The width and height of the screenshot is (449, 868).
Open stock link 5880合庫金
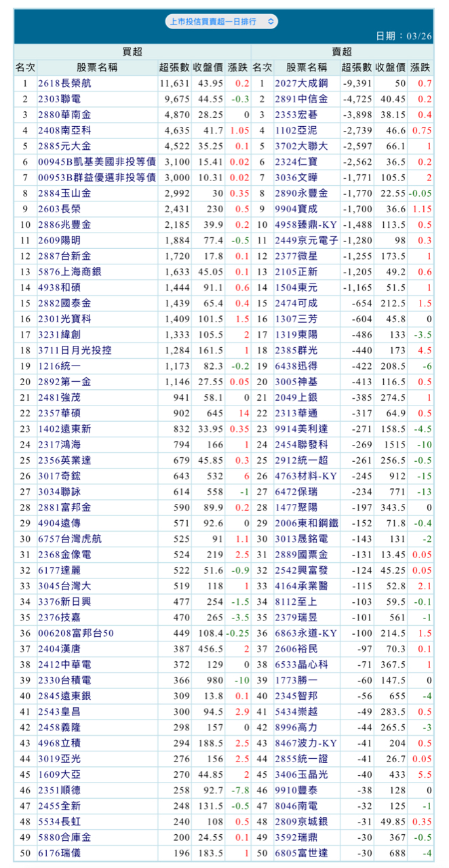tap(64, 837)
